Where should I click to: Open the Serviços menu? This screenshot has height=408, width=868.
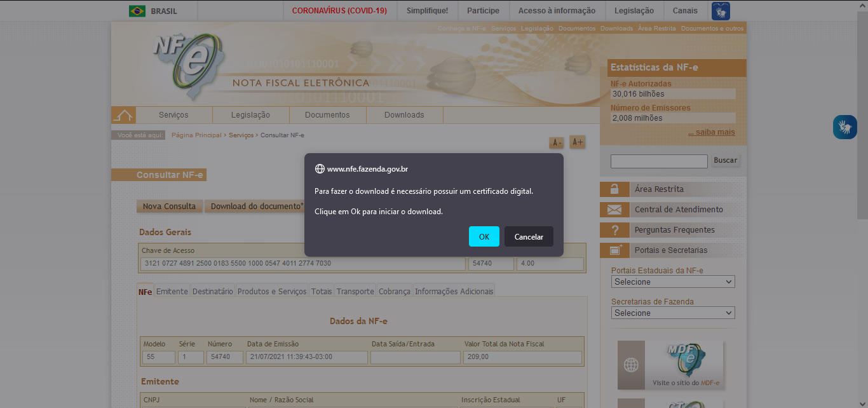click(174, 115)
